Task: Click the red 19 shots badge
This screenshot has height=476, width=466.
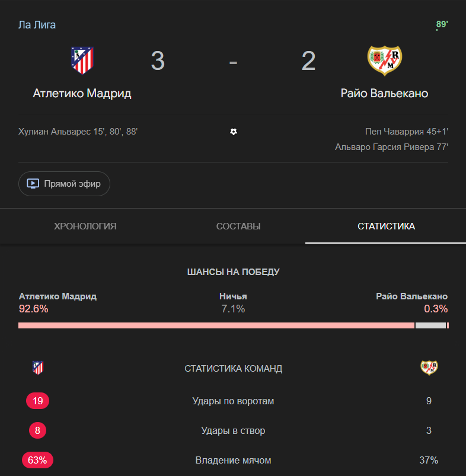Action: click(x=38, y=401)
